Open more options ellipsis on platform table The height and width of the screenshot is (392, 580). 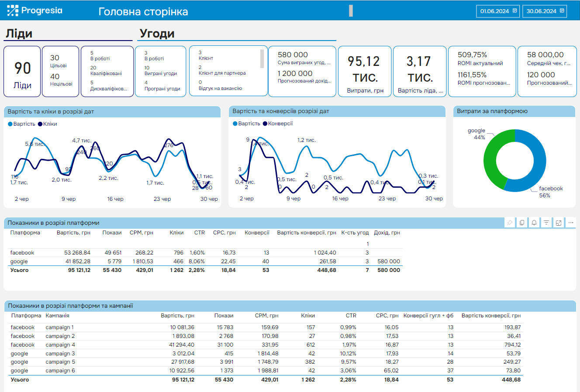click(x=571, y=223)
